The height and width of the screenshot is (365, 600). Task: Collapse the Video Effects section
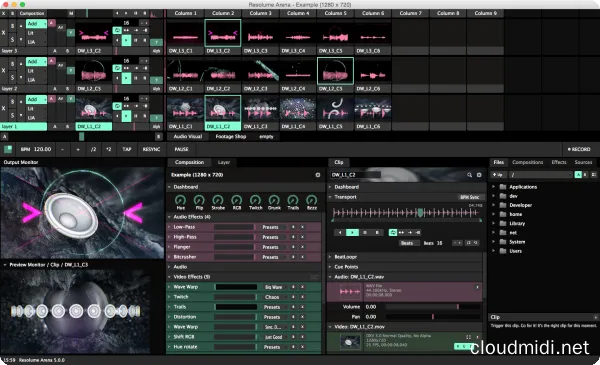[x=170, y=277]
